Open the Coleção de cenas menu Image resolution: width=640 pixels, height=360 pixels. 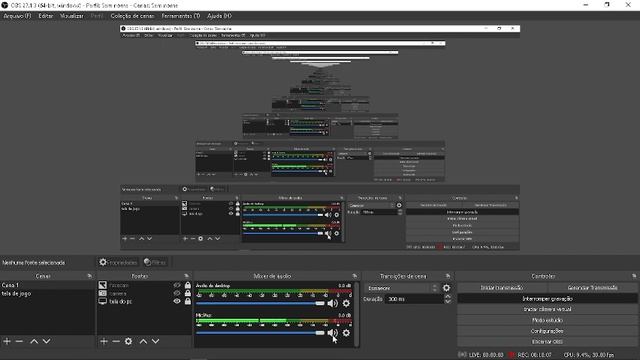click(x=132, y=16)
